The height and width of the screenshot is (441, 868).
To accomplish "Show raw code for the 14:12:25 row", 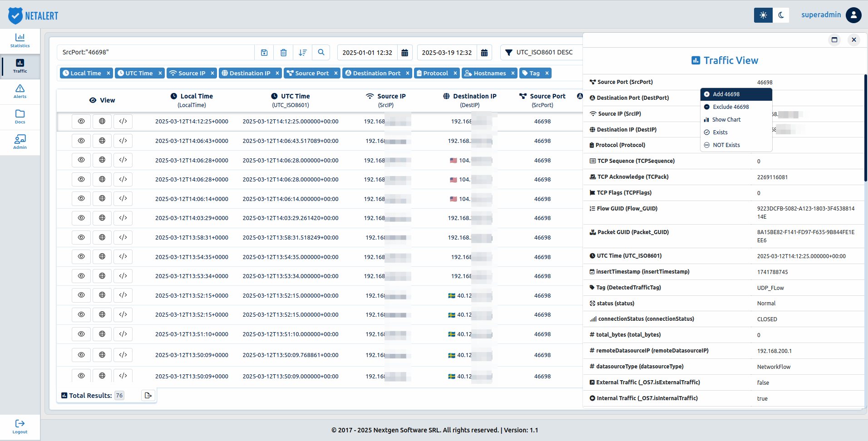I will click(x=123, y=121).
